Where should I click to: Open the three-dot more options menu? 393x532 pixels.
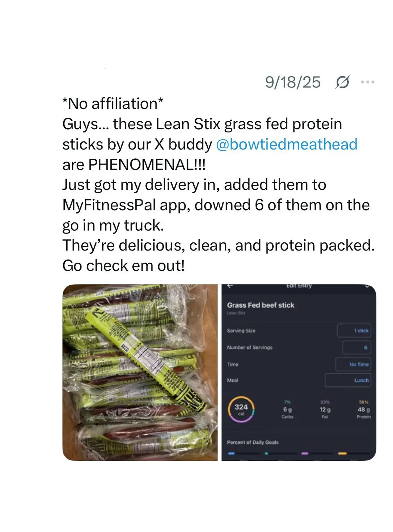tap(368, 82)
